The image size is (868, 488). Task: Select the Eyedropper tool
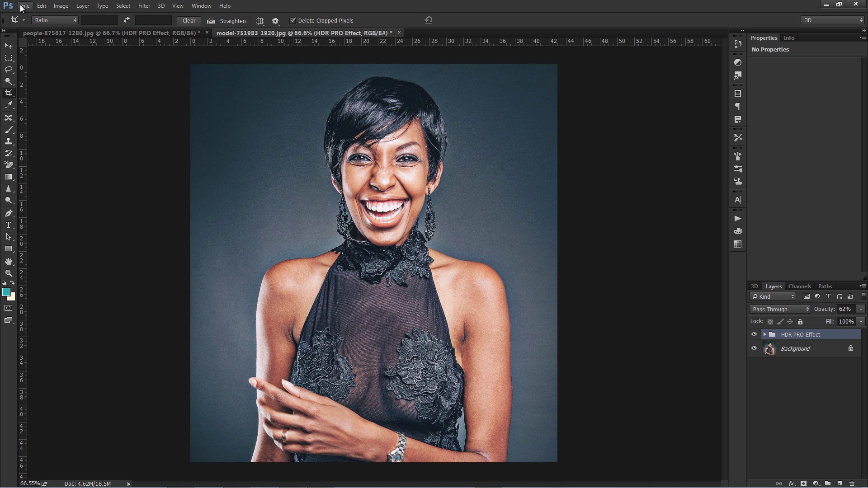point(9,105)
